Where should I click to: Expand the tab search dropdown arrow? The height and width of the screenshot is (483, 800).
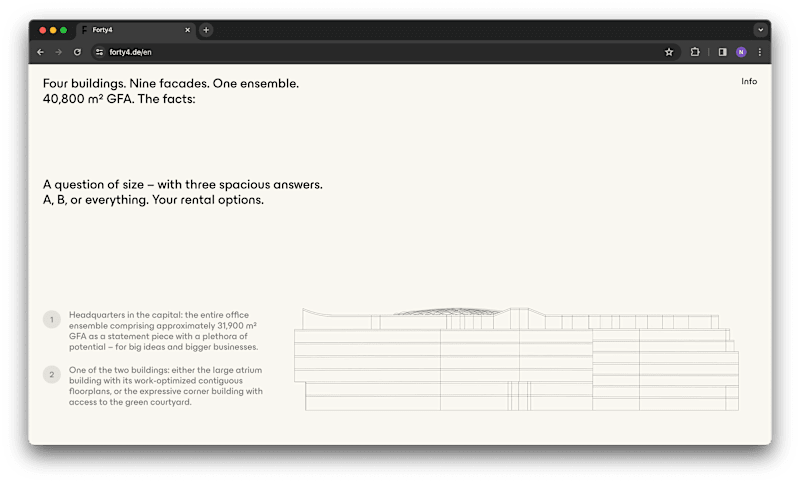[x=761, y=30]
